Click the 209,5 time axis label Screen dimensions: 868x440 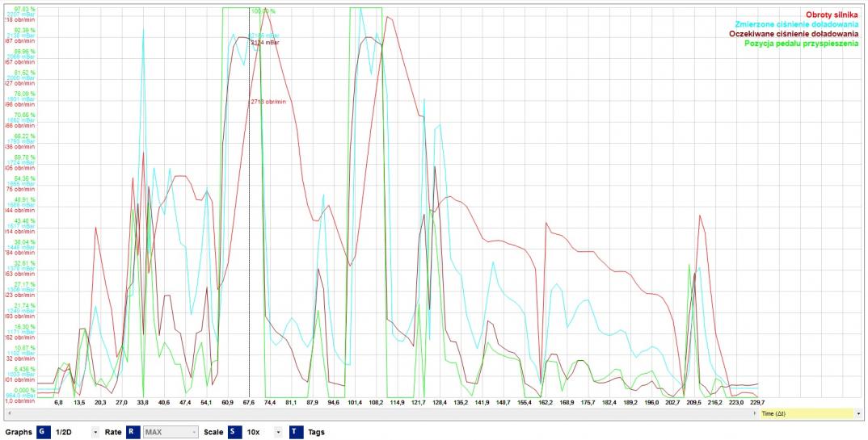[x=694, y=402]
